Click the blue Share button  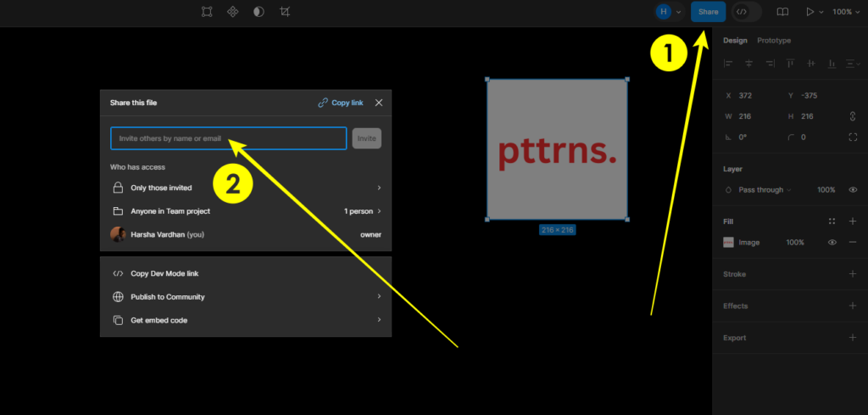(x=708, y=12)
